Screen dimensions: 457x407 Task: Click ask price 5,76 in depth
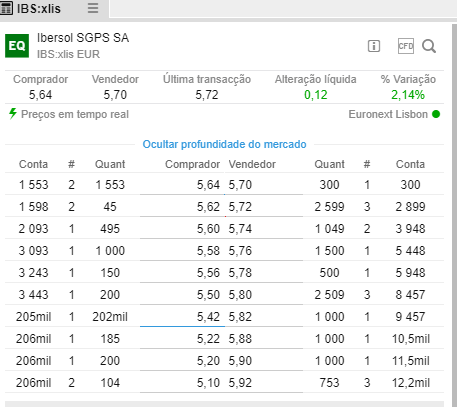[x=240, y=251]
